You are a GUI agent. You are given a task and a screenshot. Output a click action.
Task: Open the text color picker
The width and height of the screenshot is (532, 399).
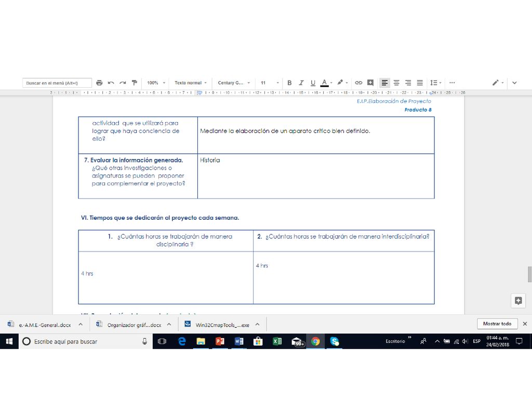tap(326, 83)
